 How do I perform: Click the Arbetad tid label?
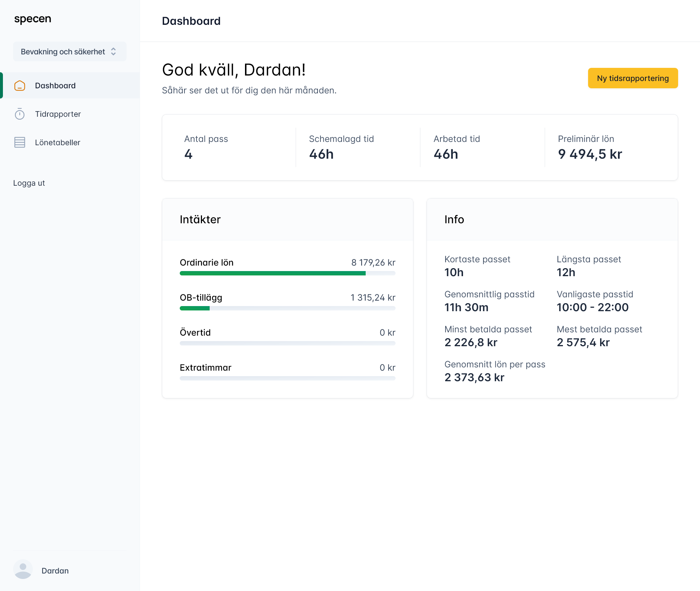pos(457,139)
